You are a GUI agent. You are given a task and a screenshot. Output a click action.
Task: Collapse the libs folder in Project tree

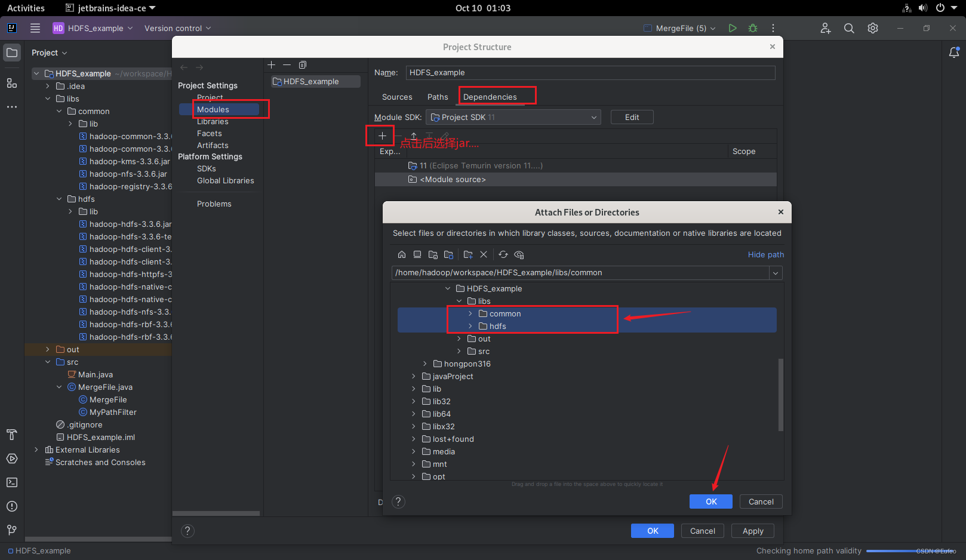click(x=48, y=99)
